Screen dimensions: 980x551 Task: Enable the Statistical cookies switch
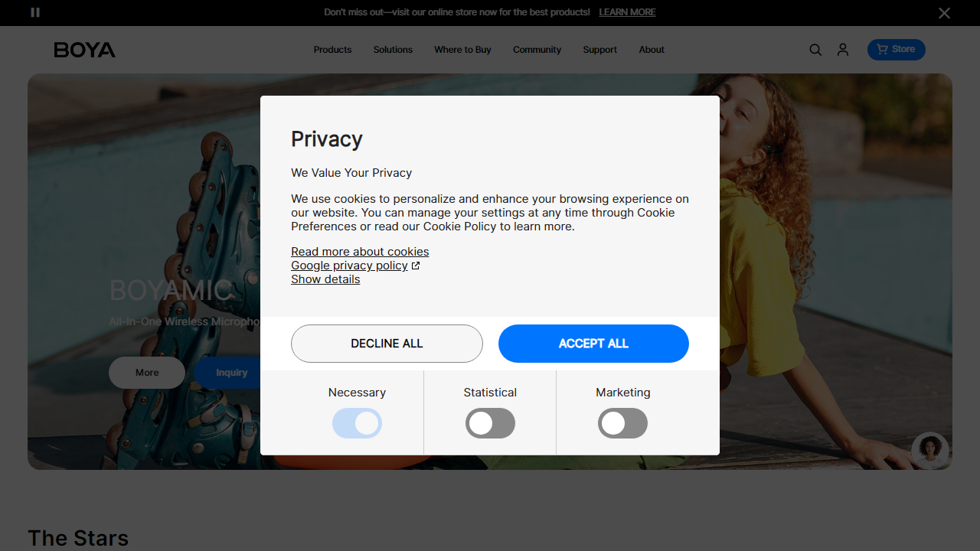[490, 423]
